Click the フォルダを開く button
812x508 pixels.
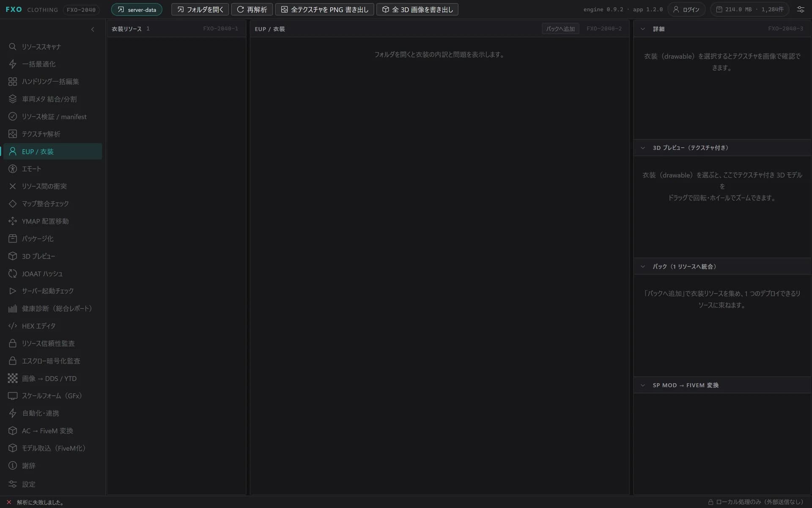pyautogui.click(x=200, y=9)
